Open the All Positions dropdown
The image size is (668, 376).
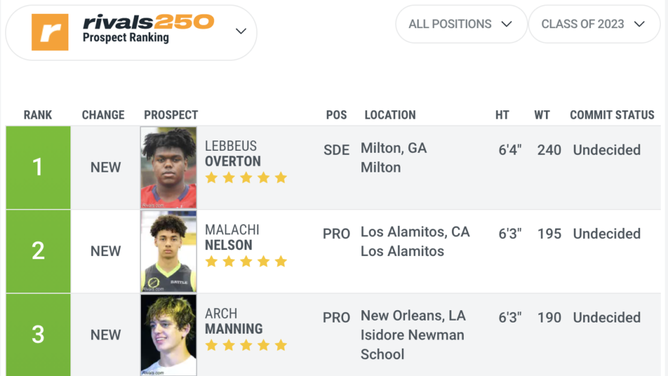coord(461,24)
